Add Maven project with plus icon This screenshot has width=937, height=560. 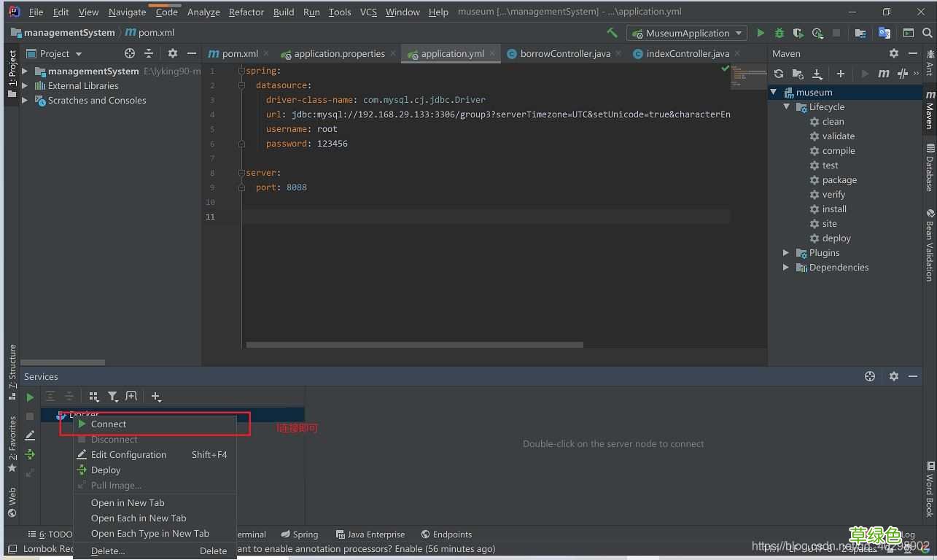point(841,74)
